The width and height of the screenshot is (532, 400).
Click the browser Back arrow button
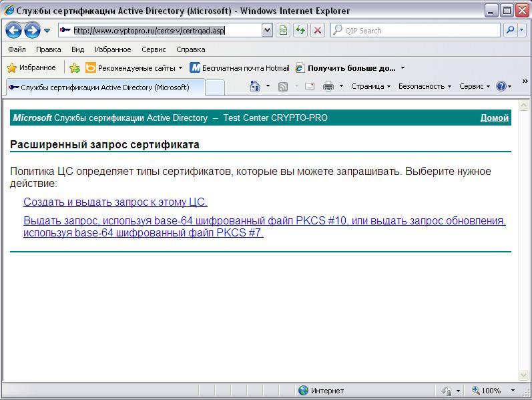pos(14,30)
